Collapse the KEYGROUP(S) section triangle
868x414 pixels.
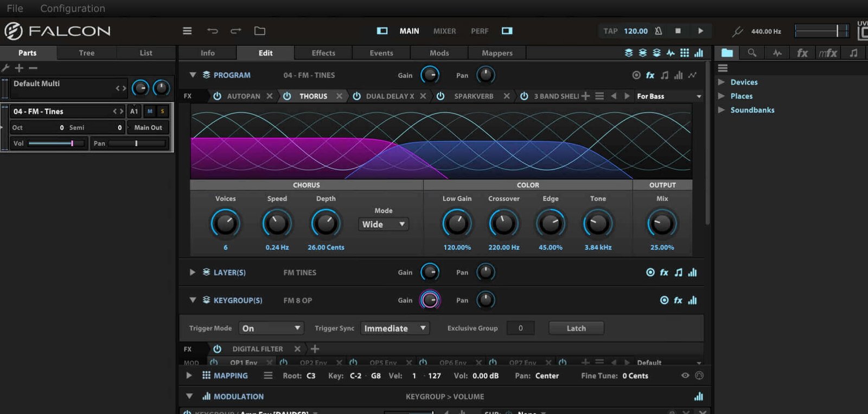tap(193, 300)
